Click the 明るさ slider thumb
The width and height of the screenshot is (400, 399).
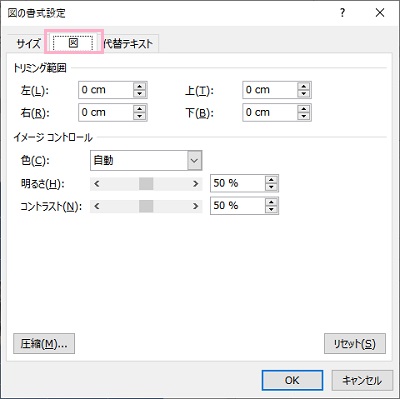click(146, 184)
